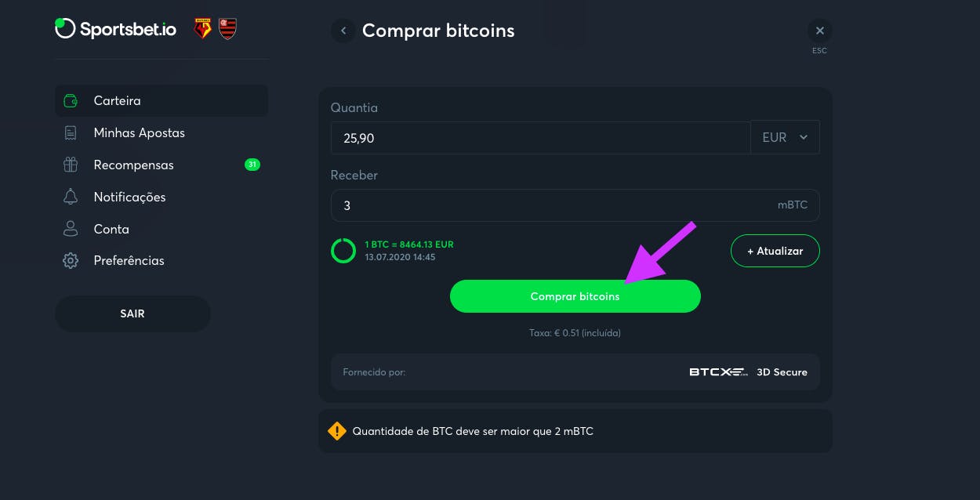Click the Receber mBTC input field
Screen dimensions: 980x500
tap(549, 205)
